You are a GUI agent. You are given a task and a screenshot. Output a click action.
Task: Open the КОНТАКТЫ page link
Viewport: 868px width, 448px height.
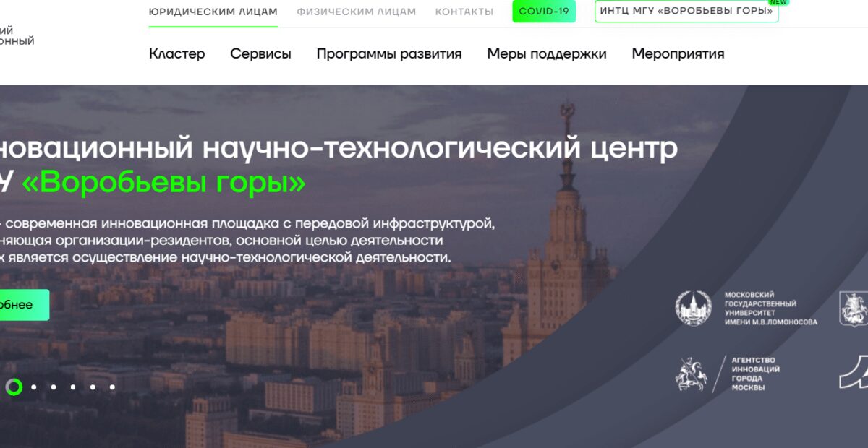tap(464, 12)
